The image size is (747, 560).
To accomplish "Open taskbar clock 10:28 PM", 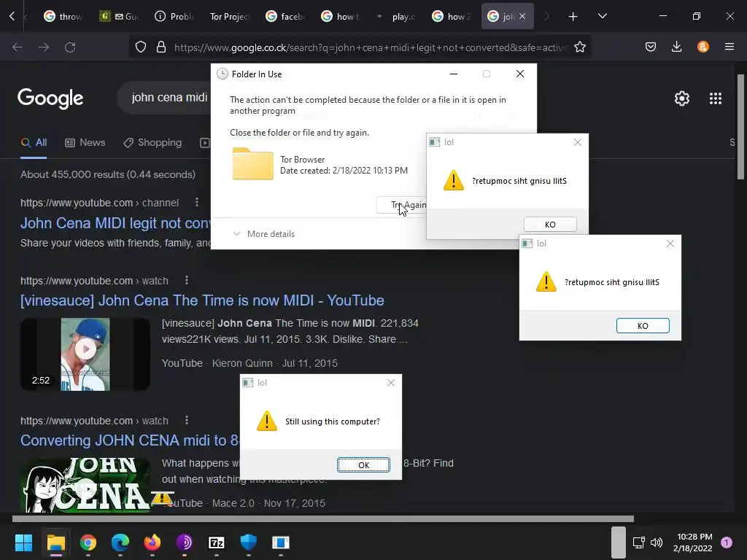I will tap(693, 542).
